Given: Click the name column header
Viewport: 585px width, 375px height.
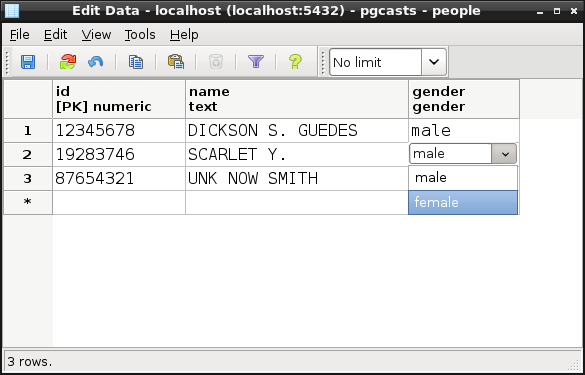Looking at the screenshot, I should pyautogui.click(x=297, y=99).
